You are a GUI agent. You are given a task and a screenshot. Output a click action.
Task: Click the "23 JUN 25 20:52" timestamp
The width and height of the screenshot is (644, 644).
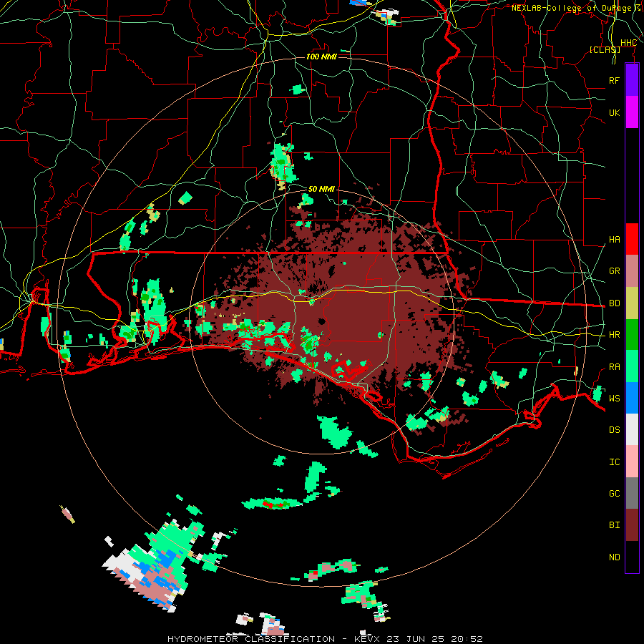click(x=434, y=639)
